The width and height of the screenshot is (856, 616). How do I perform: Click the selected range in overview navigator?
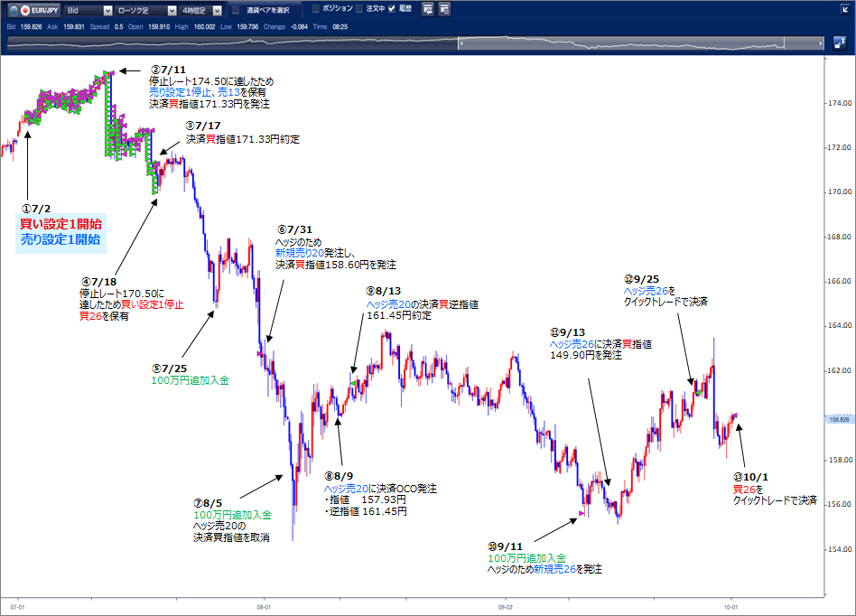623,42
